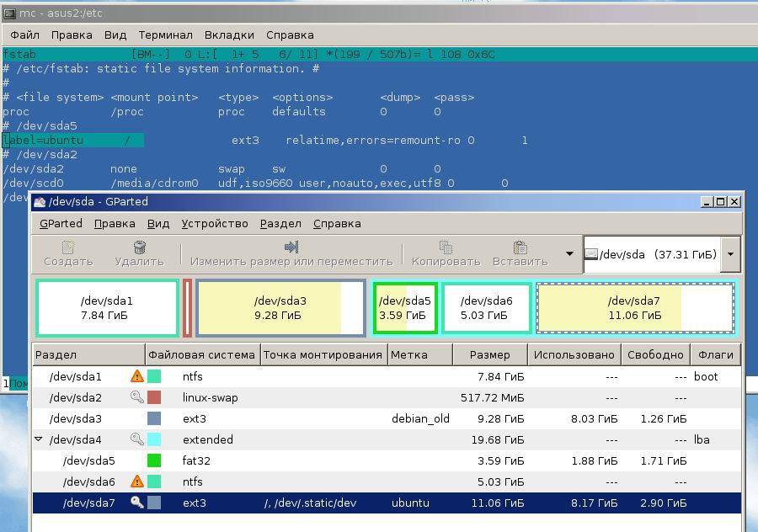Expand toolbar overflow arrow after Paste
The height and width of the screenshot is (532, 758).
(x=570, y=253)
